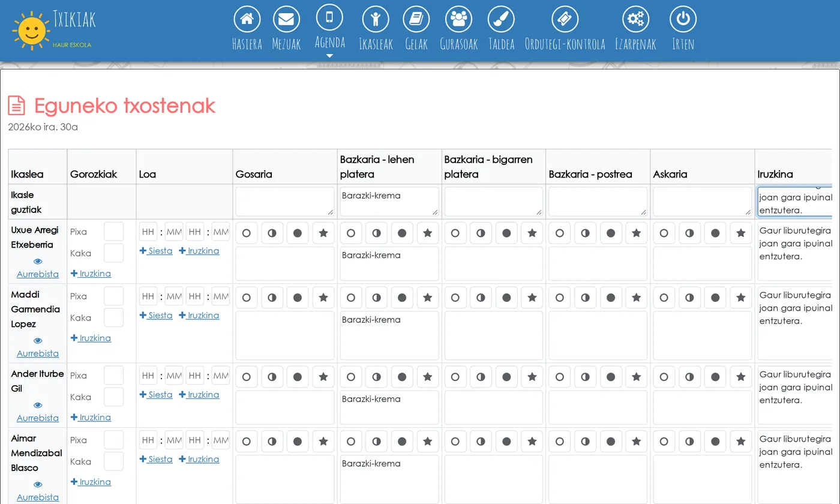
Task: Open Aurrebista link for Uxue Arregi Etxeberria
Action: coord(38,274)
